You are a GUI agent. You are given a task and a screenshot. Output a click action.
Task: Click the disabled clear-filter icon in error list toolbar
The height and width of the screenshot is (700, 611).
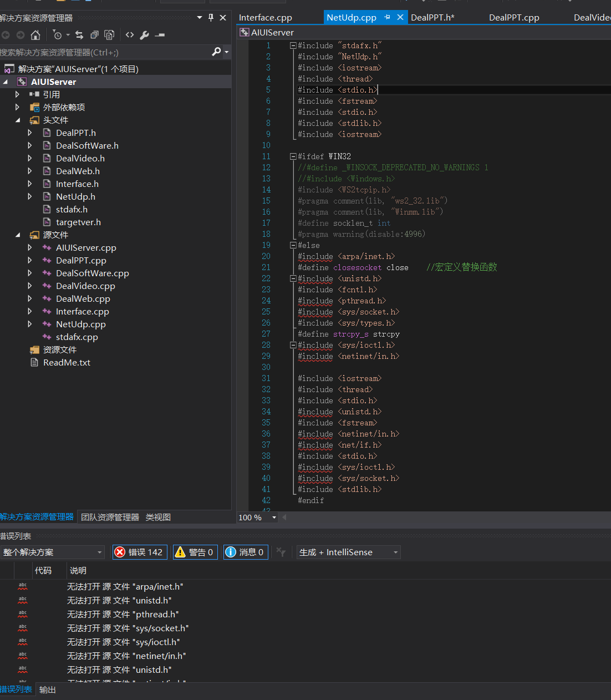point(281,552)
